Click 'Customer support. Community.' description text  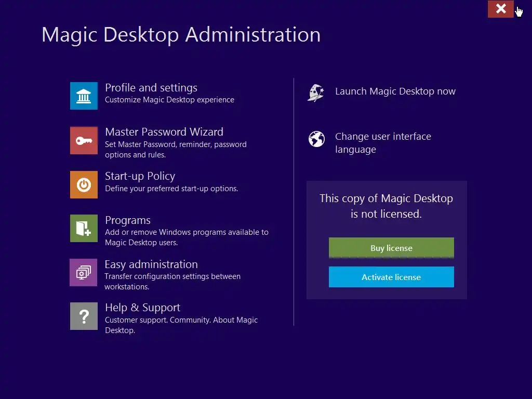(181, 325)
